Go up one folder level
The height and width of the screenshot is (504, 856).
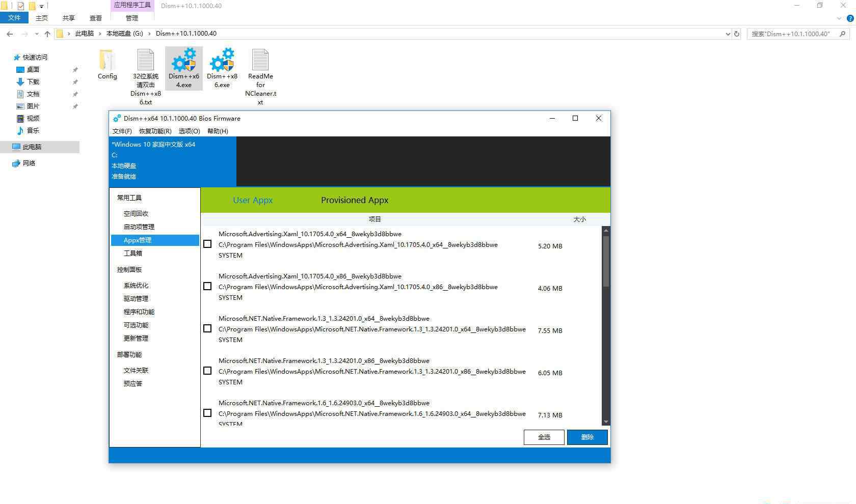47,34
